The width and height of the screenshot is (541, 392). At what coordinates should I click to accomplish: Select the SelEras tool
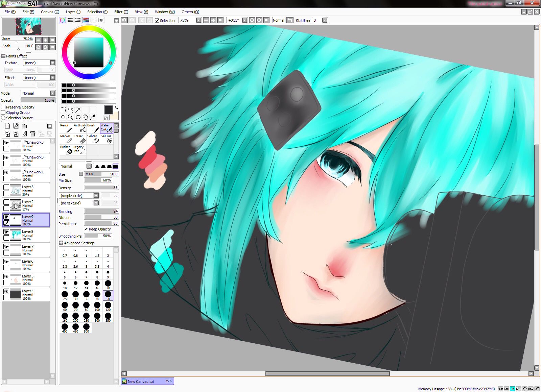107,139
